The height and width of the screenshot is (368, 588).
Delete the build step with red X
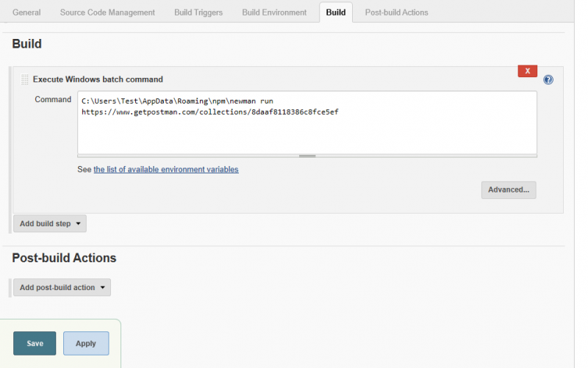pyautogui.click(x=527, y=71)
